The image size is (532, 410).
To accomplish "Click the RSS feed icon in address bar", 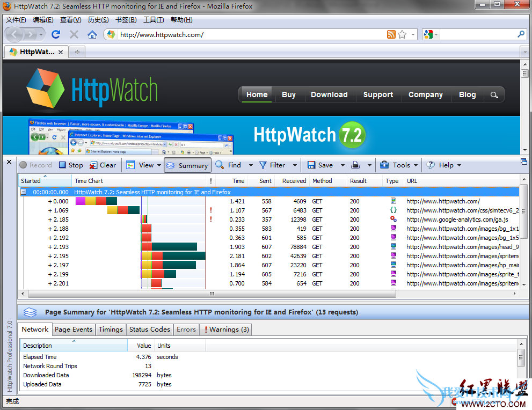I will click(391, 34).
